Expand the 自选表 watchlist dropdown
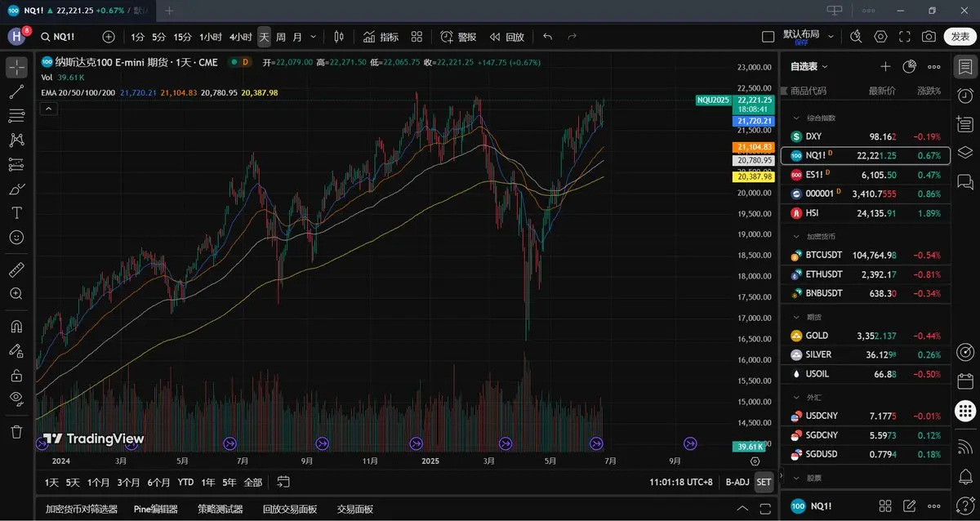This screenshot has width=980, height=521. [x=809, y=67]
